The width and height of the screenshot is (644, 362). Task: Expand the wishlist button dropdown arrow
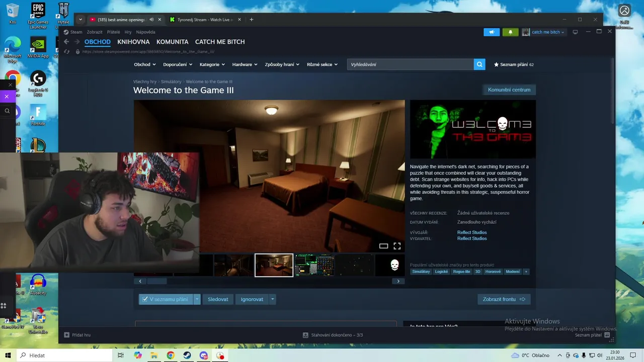coord(197,299)
